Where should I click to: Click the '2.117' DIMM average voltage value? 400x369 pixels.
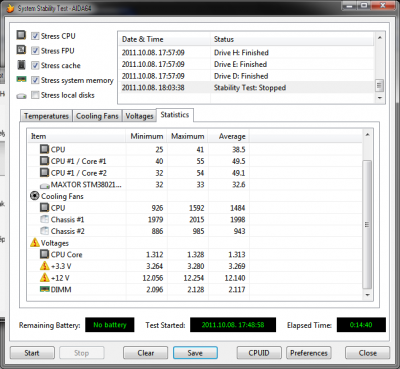click(237, 289)
